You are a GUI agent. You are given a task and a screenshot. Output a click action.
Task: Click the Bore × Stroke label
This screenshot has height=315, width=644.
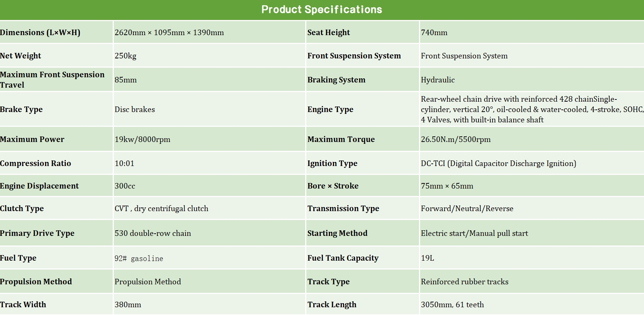333,186
